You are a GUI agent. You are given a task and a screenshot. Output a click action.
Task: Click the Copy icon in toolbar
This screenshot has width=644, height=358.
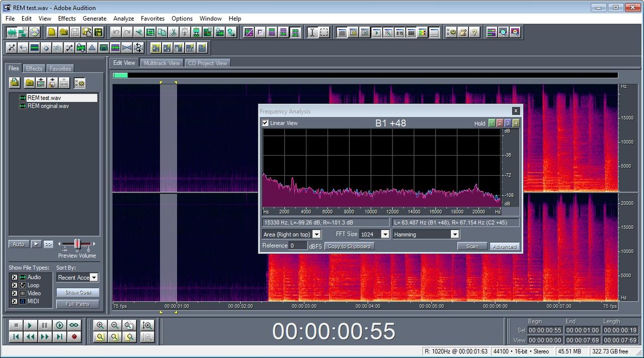(x=162, y=32)
